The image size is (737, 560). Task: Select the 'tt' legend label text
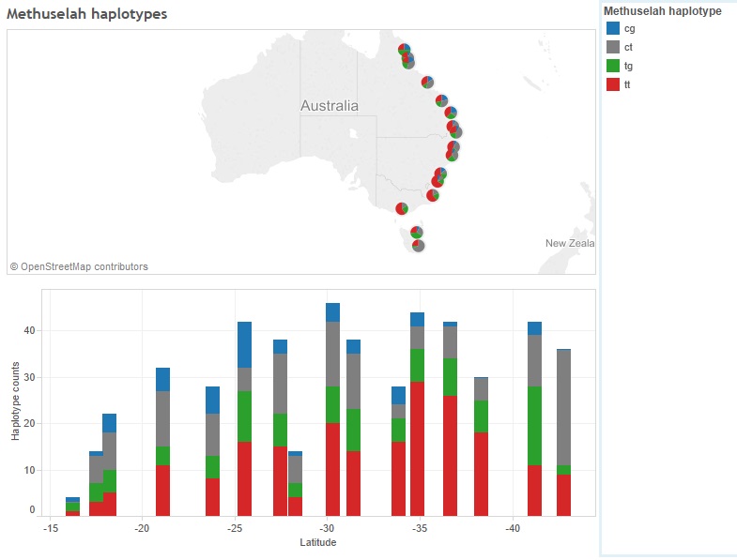627,84
